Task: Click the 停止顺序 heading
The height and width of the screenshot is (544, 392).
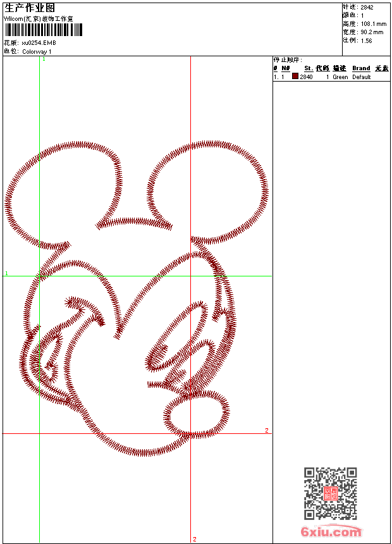Action: point(288,59)
